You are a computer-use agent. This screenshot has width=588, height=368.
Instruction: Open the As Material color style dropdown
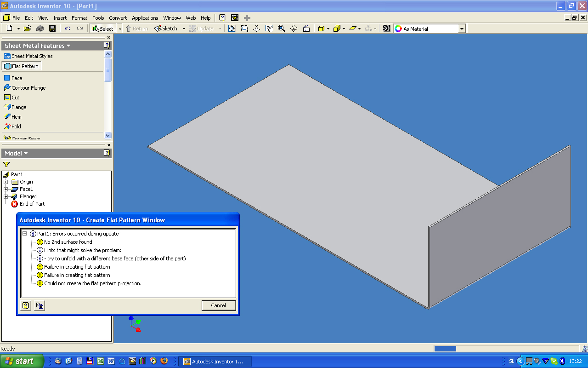pyautogui.click(x=462, y=29)
